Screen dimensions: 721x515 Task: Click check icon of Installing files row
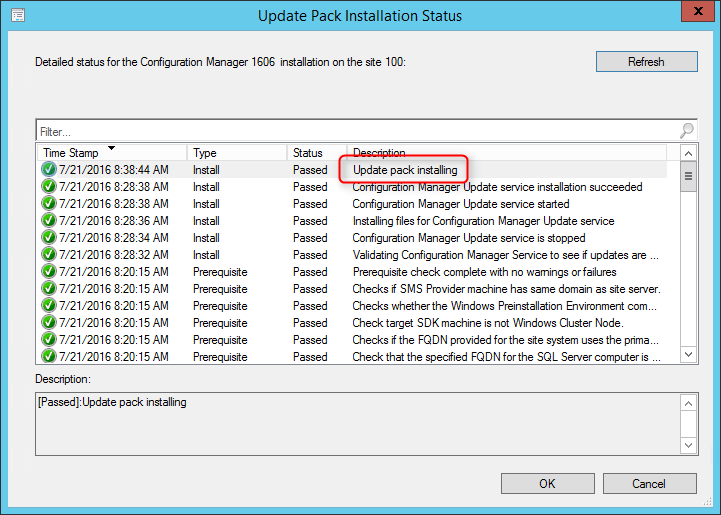click(48, 221)
